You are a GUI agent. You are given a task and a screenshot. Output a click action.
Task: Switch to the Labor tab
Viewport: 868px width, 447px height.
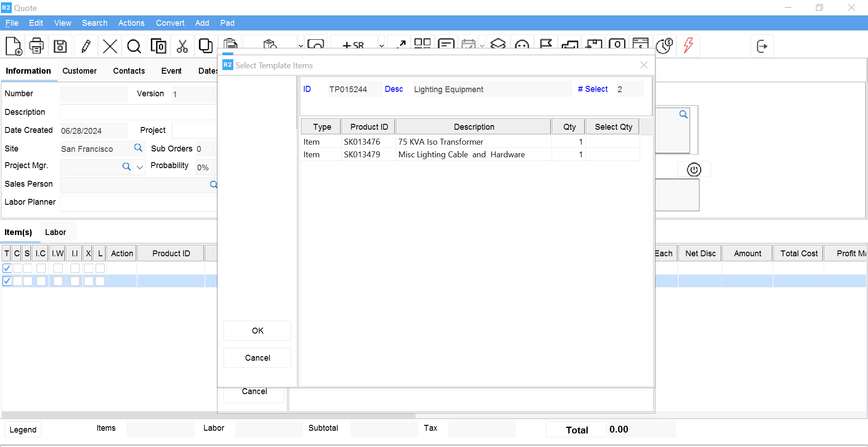[x=55, y=232]
